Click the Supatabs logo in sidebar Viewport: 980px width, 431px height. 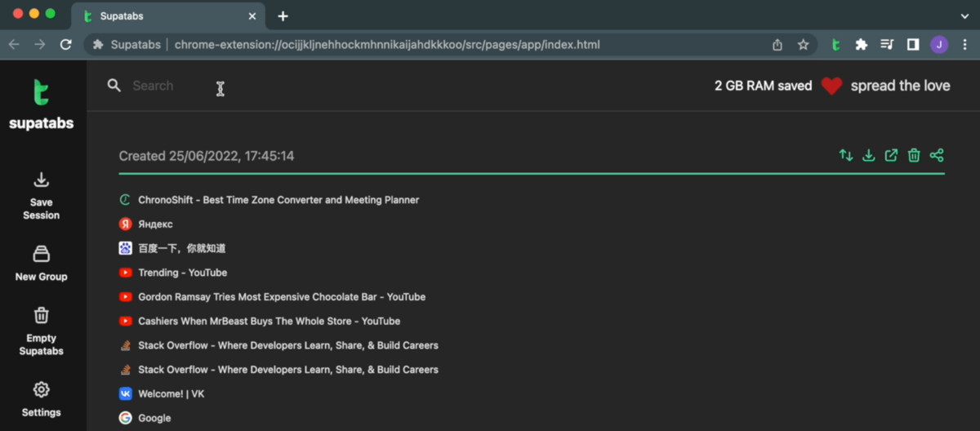42,104
